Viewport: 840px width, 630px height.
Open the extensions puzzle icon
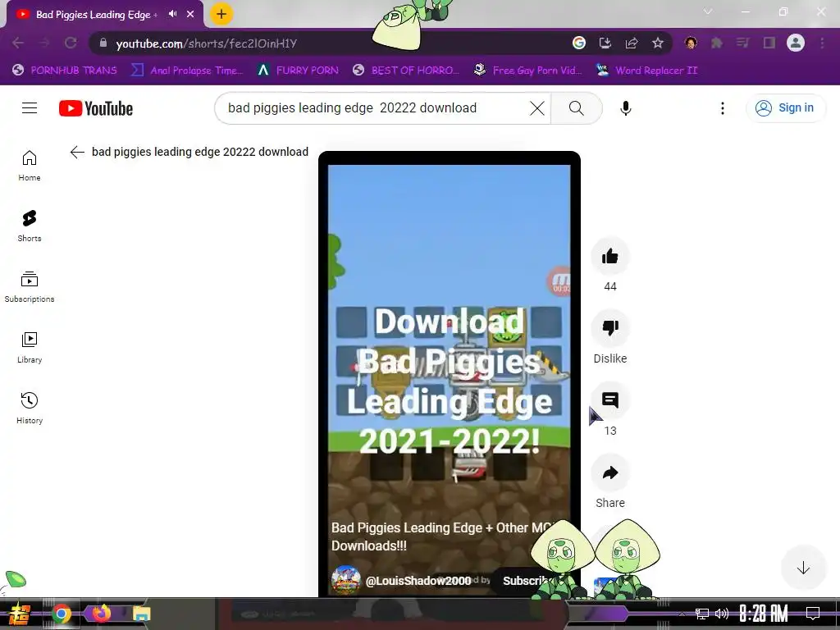pyautogui.click(x=717, y=43)
